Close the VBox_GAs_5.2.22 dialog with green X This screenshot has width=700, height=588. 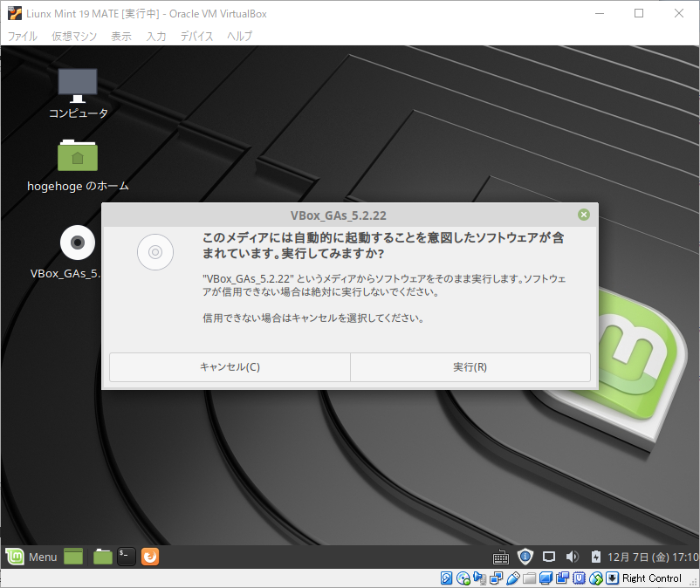click(x=584, y=215)
